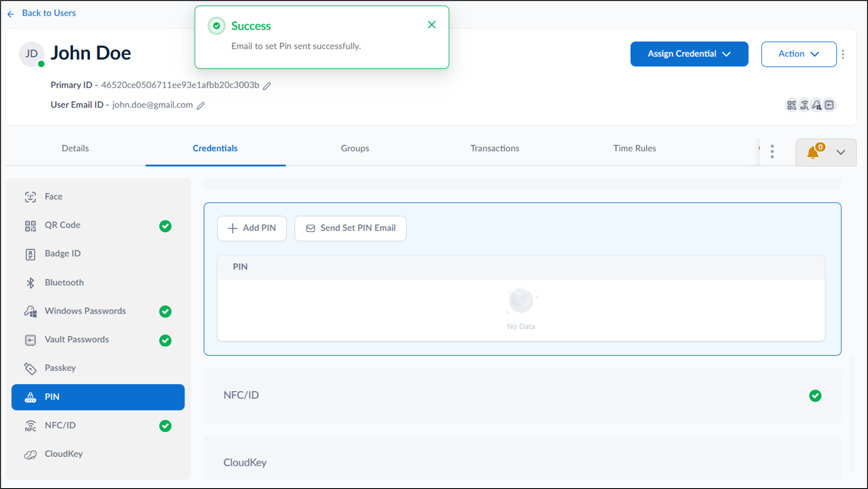
Task: Click the Badge ID sidebar icon
Action: (x=30, y=254)
